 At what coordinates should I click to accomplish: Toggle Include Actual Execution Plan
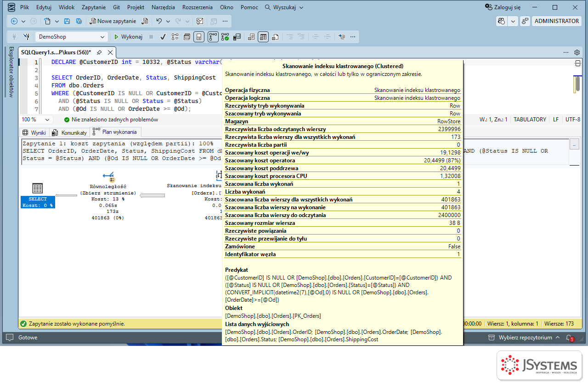tap(213, 37)
